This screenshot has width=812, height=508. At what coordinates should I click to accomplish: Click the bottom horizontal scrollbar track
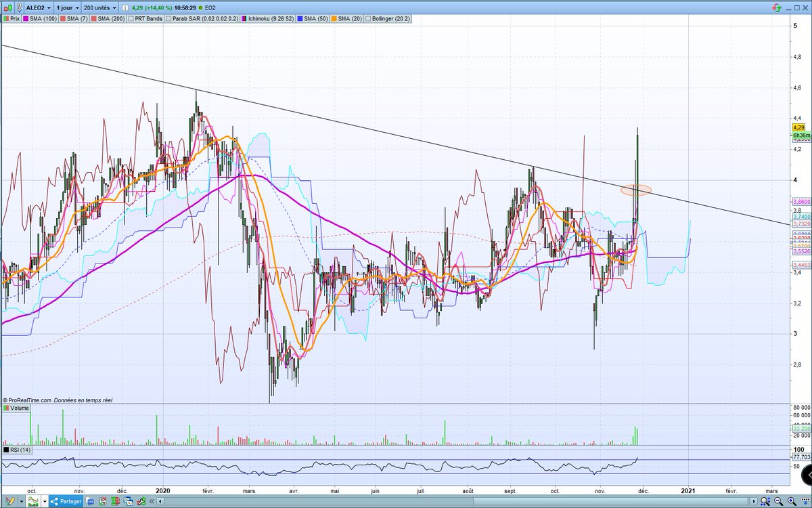pyautogui.click(x=457, y=501)
